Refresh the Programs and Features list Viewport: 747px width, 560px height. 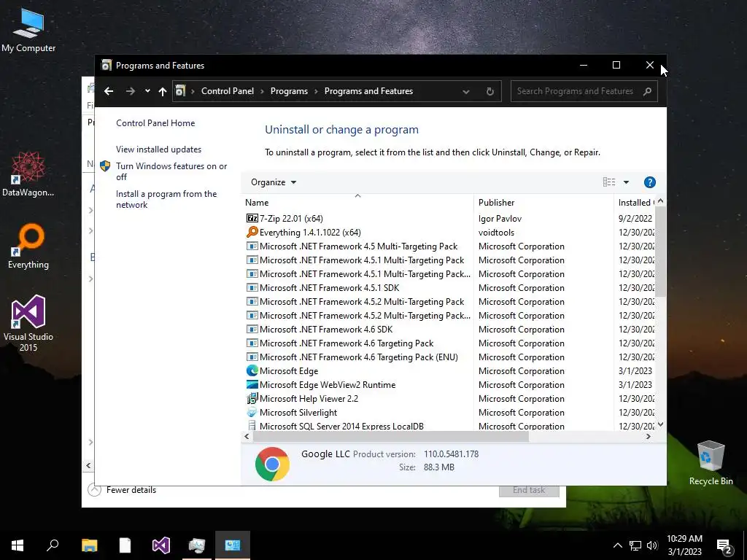click(489, 91)
